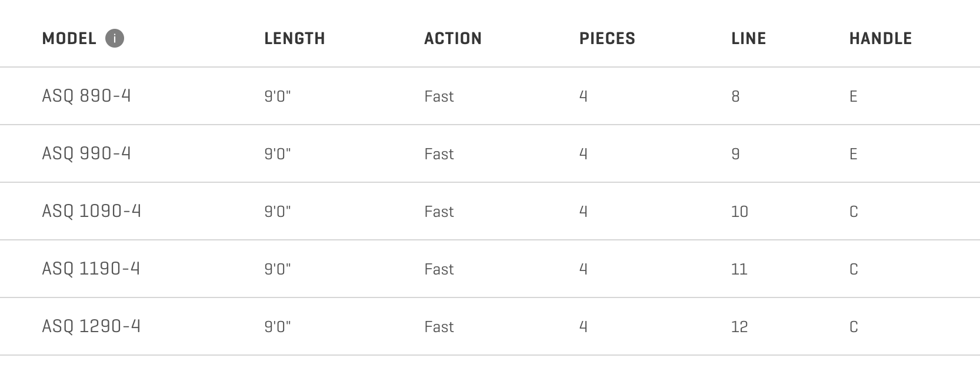The height and width of the screenshot is (368, 980).
Task: Click the LENGTH column header
Action: tap(294, 39)
